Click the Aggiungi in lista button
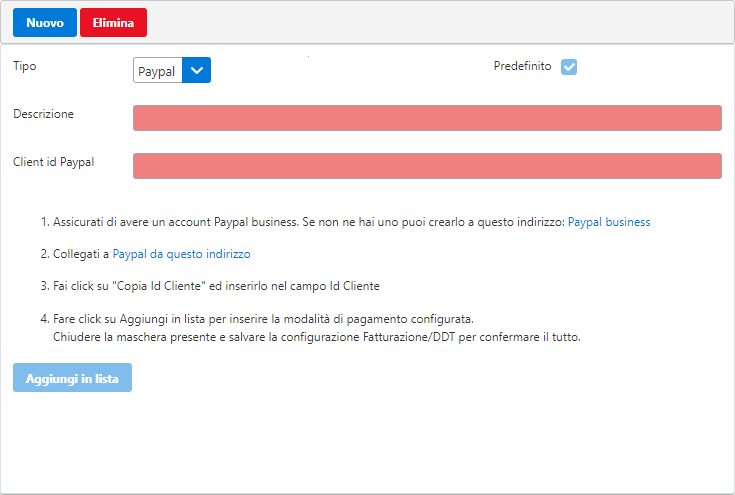The height and width of the screenshot is (495, 735). click(x=72, y=378)
